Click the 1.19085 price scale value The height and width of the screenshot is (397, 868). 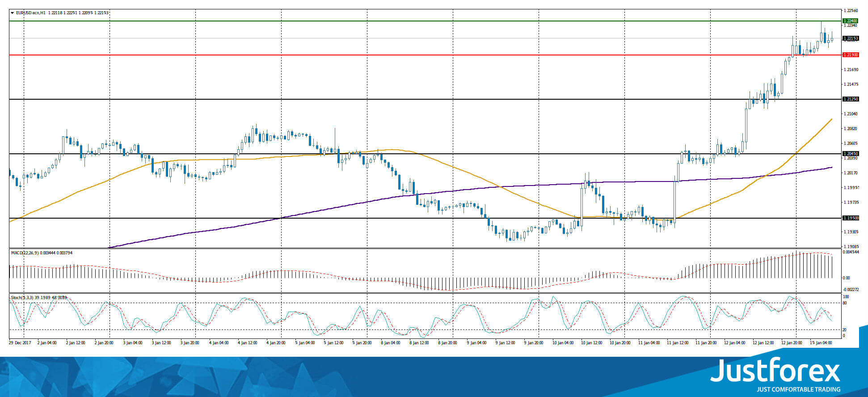(x=851, y=246)
